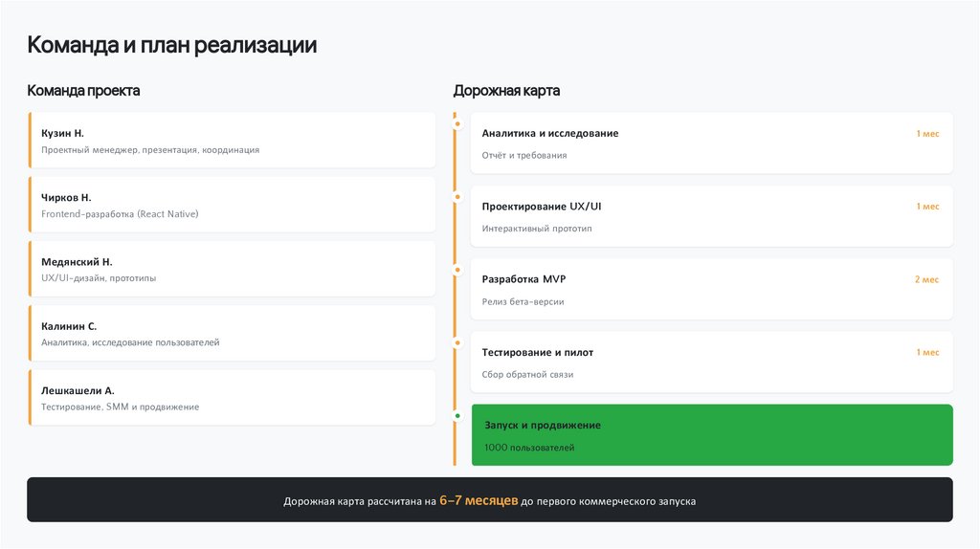Select "Отчёт и требования" deliverable text
The image size is (980, 549).
pos(524,156)
